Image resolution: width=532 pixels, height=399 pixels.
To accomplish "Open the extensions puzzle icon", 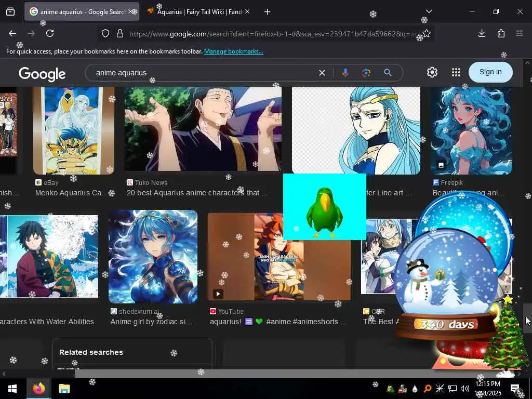I will click(x=501, y=33).
